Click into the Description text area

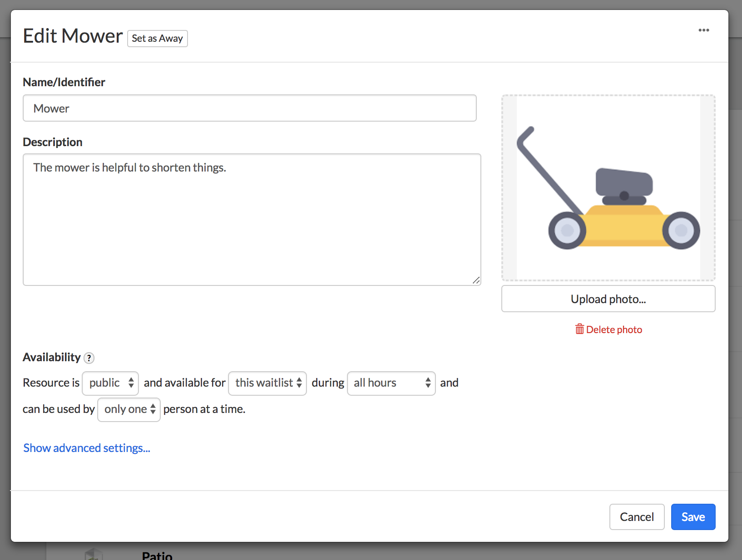pos(252,220)
